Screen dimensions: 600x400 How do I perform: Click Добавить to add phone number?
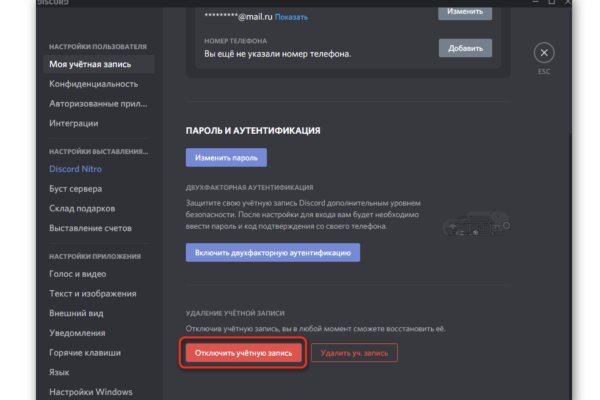(x=465, y=48)
